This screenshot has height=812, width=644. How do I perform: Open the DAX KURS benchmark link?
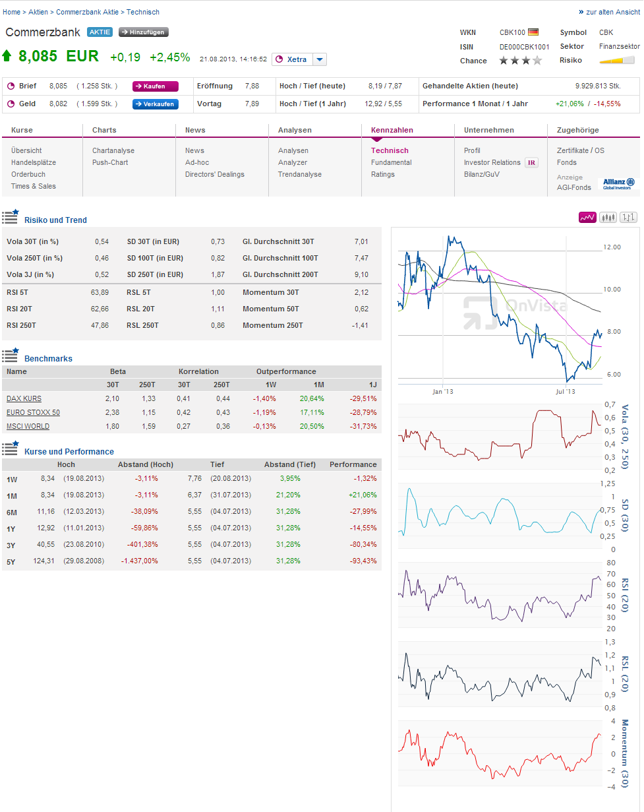pos(24,398)
